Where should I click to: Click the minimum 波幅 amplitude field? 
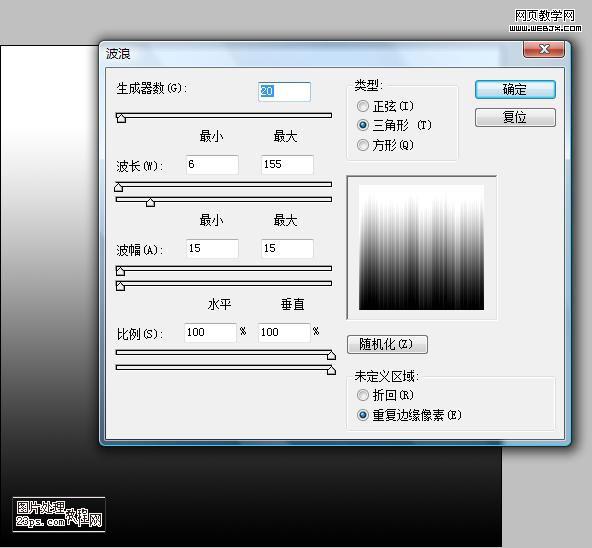tap(212, 249)
